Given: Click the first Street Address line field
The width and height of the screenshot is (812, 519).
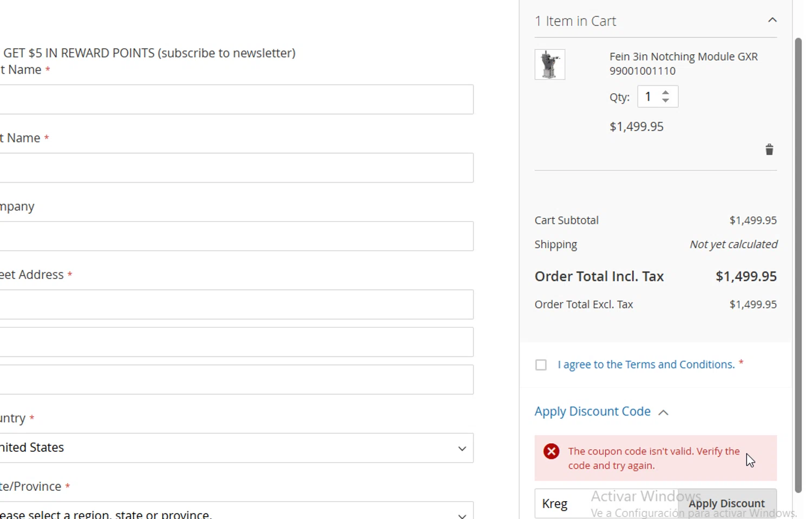Looking at the screenshot, I should click(237, 304).
